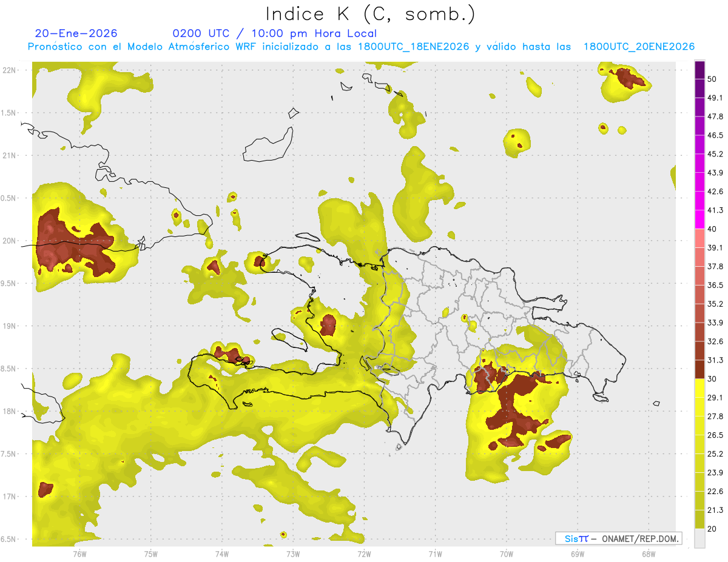Click the '27.8' value on color scale

click(x=715, y=416)
